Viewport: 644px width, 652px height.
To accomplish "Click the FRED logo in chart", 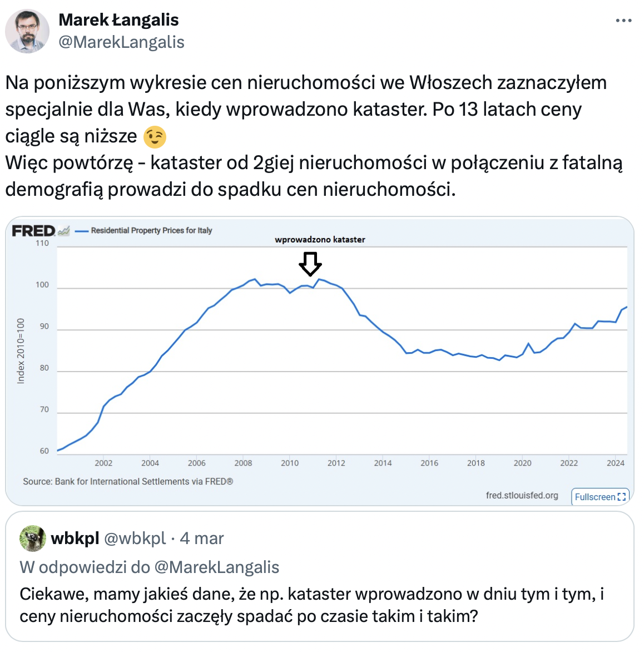I will [x=33, y=231].
